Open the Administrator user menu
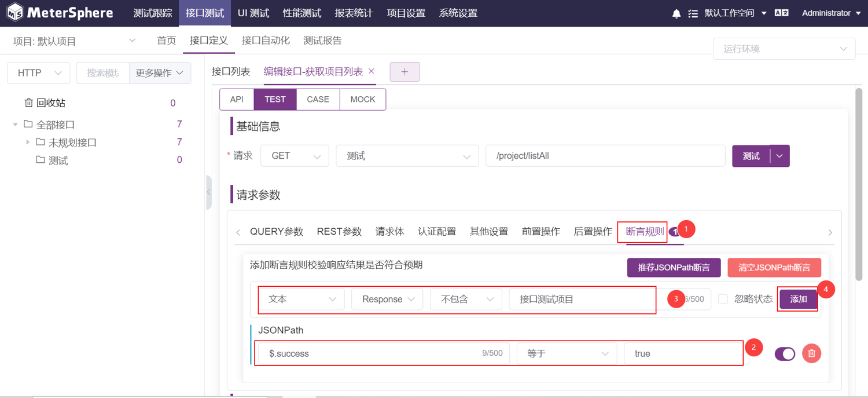This screenshot has width=868, height=398. [x=831, y=13]
